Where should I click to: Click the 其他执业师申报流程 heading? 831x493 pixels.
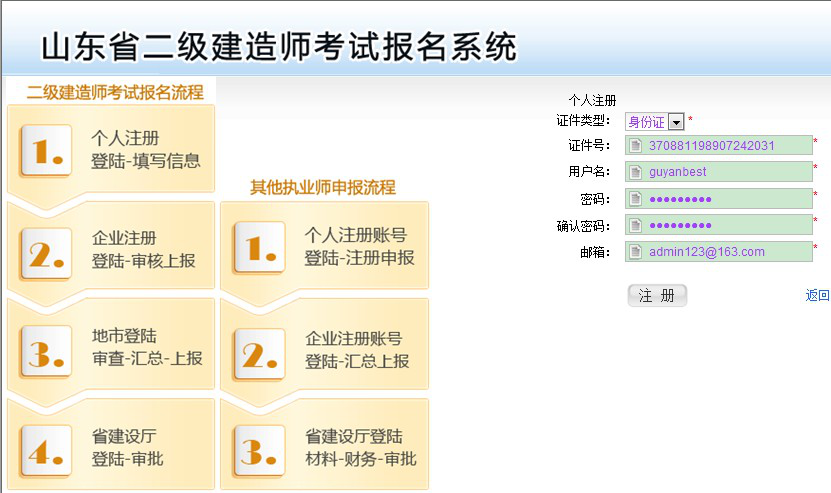click(x=323, y=187)
